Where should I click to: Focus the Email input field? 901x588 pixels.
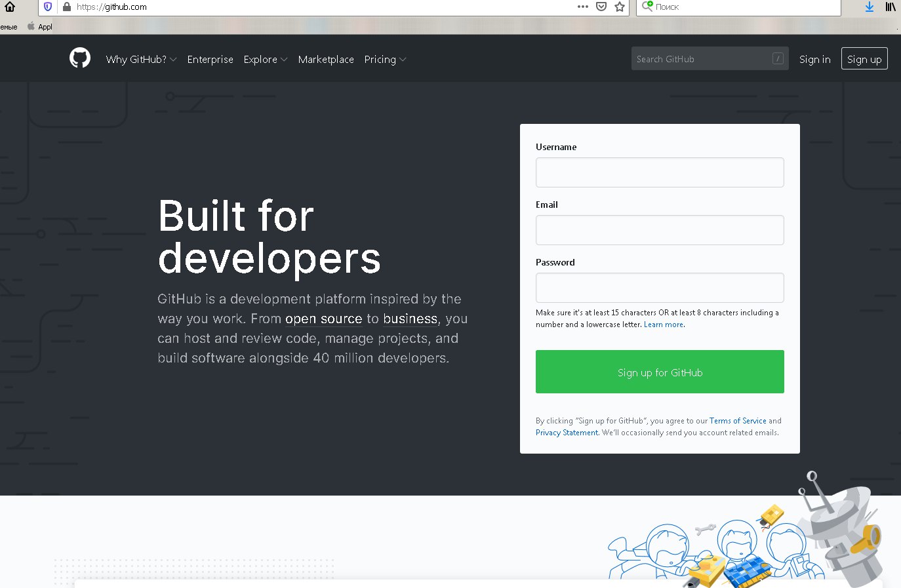click(660, 230)
